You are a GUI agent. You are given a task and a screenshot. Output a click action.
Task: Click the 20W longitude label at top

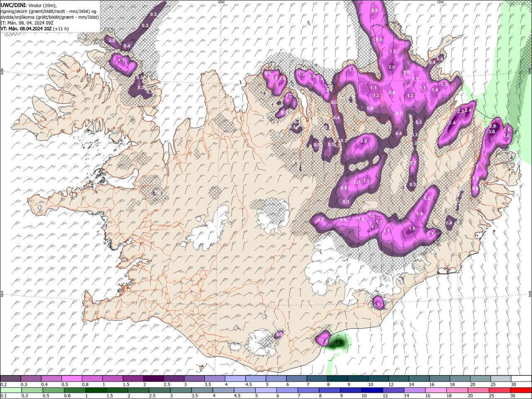tap(221, 2)
